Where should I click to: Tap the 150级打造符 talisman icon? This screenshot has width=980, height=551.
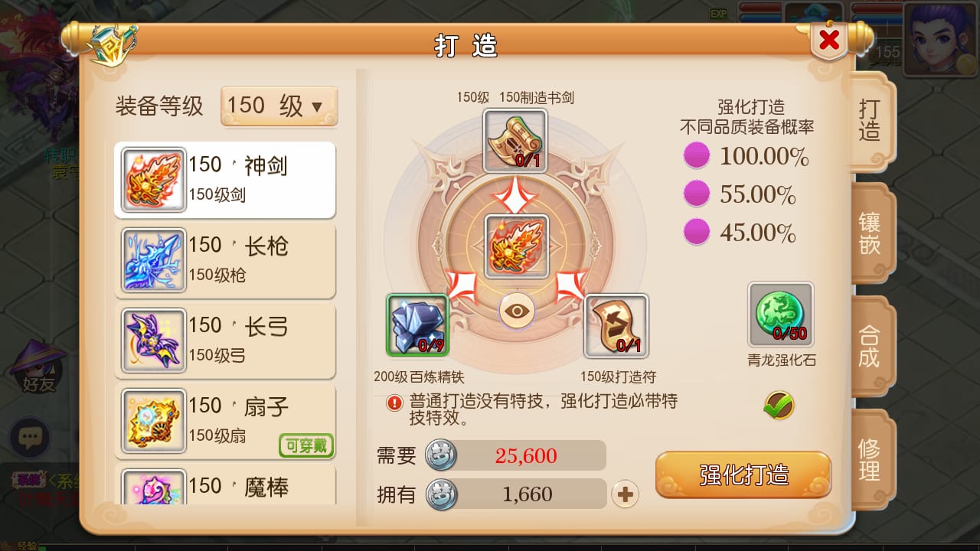click(x=616, y=325)
